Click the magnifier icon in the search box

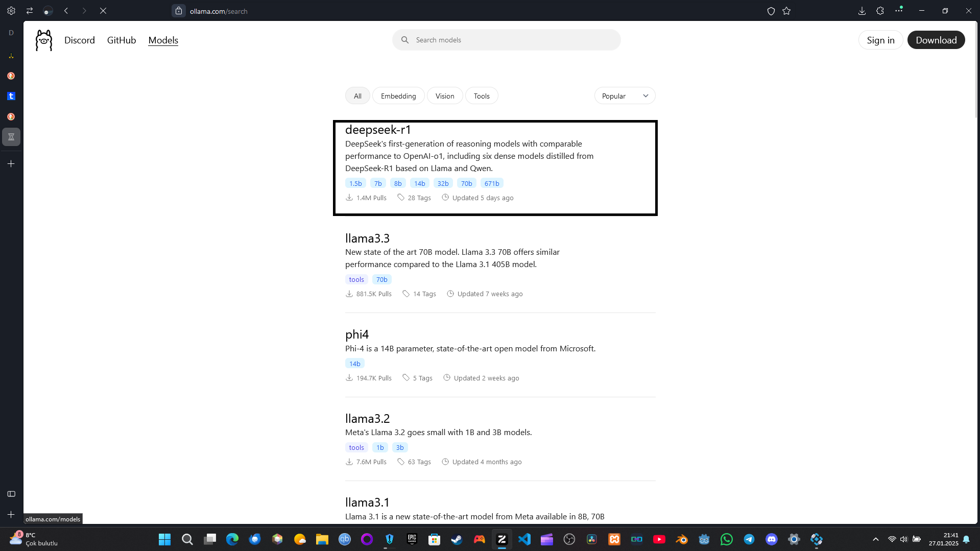pyautogui.click(x=405, y=40)
